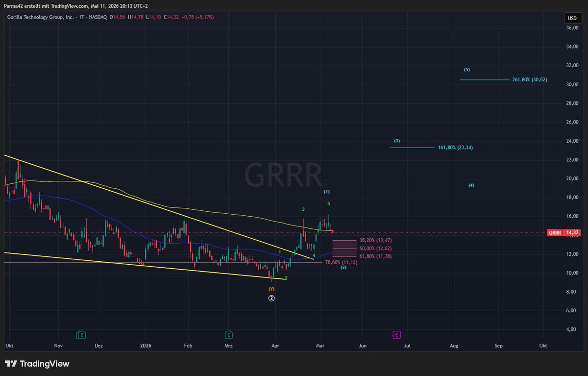This screenshot has width=588, height=376.
Task: Click the Nov label on time axis
Action: [x=59, y=346]
